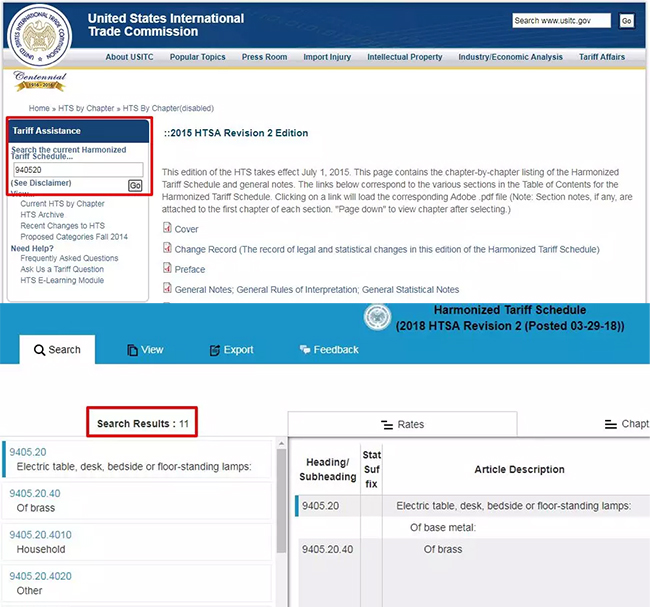This screenshot has width=650, height=607.
Task: Click the document icon beside View
Action: click(132, 350)
